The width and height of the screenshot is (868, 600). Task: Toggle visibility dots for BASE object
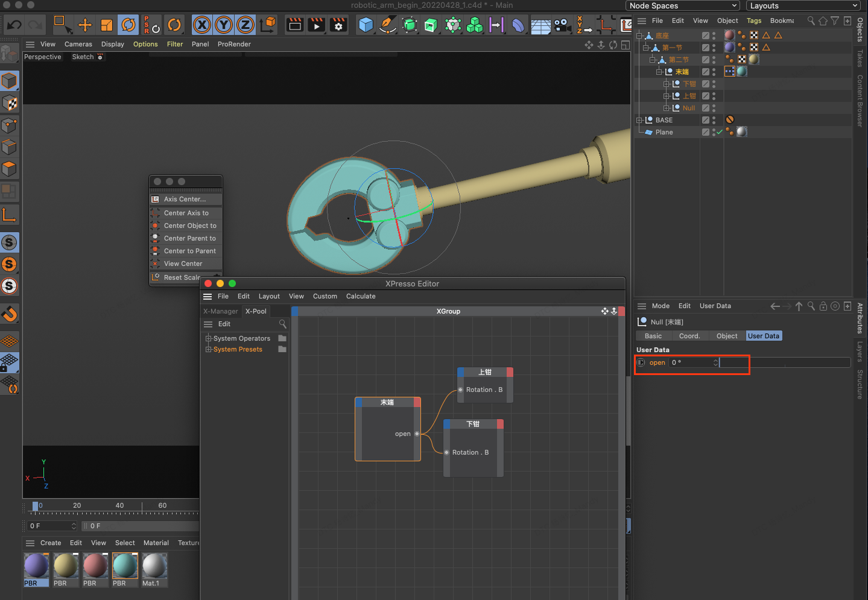pyautogui.click(x=714, y=120)
